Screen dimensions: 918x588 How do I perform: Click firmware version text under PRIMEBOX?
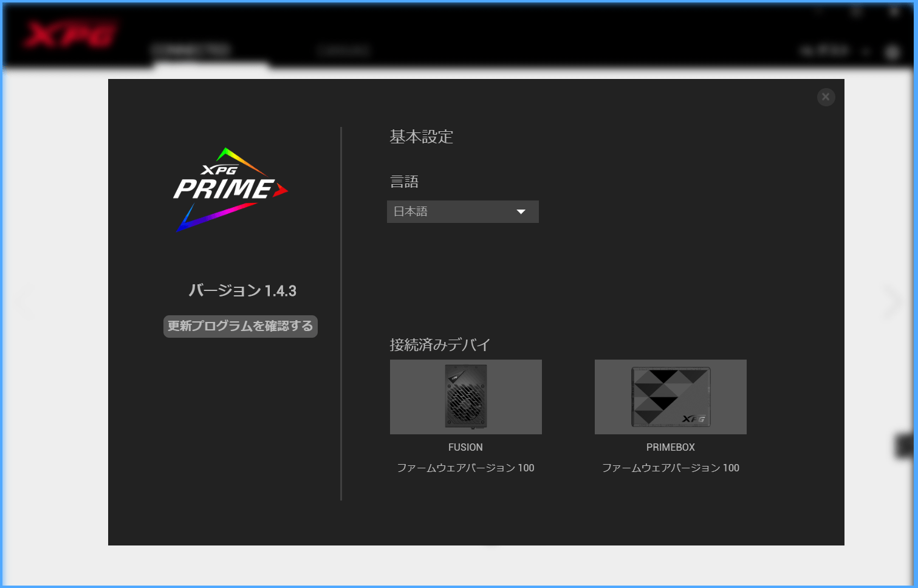tap(671, 468)
